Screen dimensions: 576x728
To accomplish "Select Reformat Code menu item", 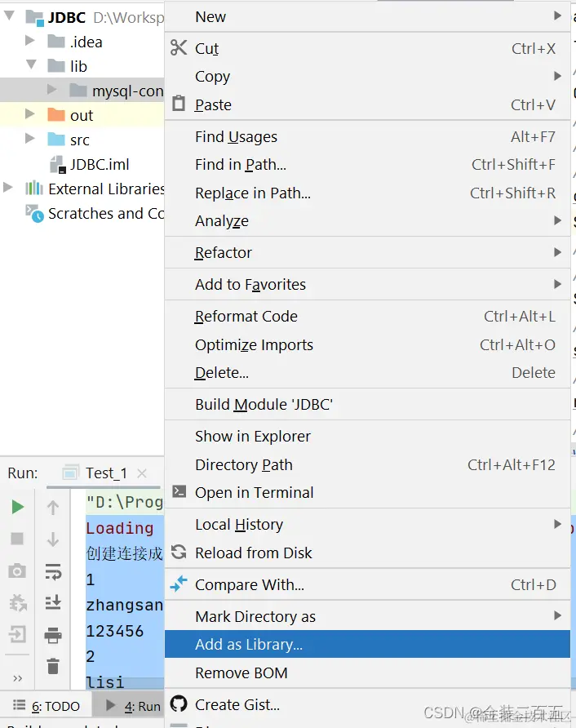I will tap(367, 316).
